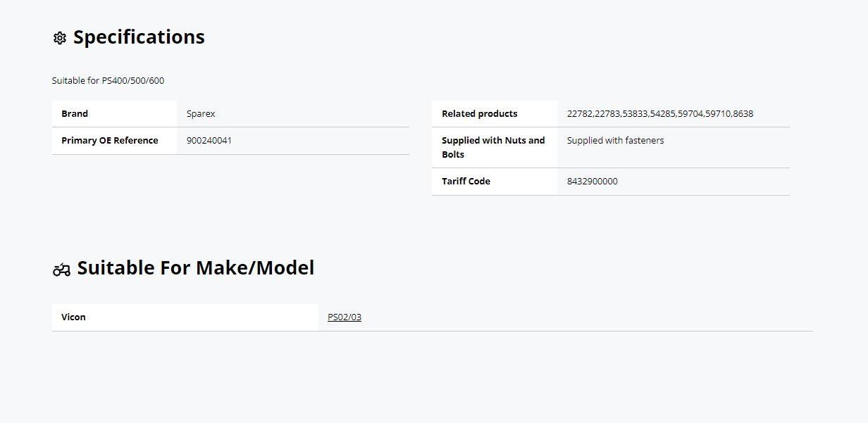This screenshot has width=868, height=423.
Task: Click the Tariff Code label
Action: pos(466,182)
